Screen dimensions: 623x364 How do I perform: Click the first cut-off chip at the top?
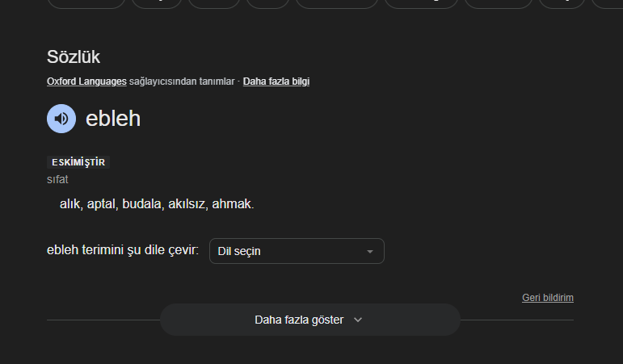click(x=86, y=3)
